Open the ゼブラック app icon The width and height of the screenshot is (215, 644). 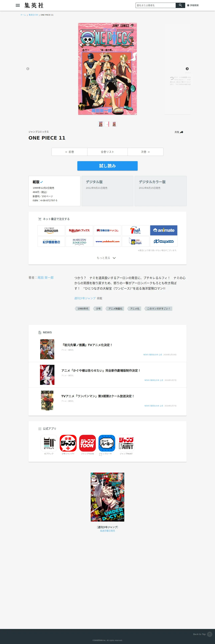49,443
